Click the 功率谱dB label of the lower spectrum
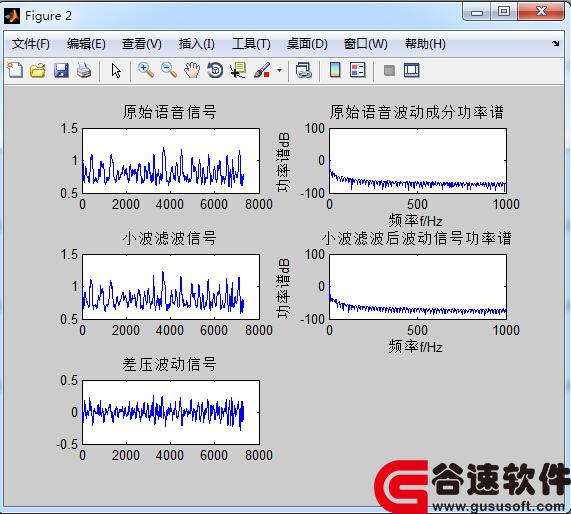 284,288
